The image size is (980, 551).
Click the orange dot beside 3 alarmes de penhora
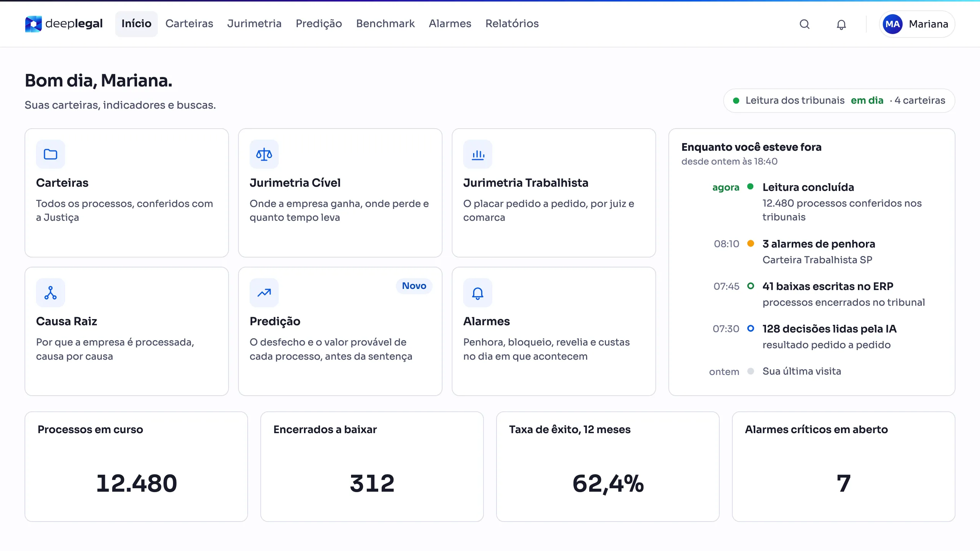[x=751, y=243]
